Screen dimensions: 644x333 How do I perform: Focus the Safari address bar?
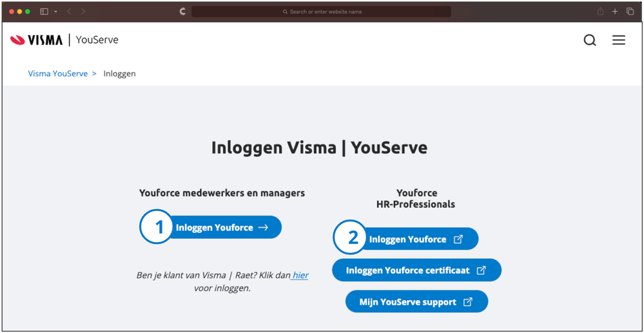321,12
